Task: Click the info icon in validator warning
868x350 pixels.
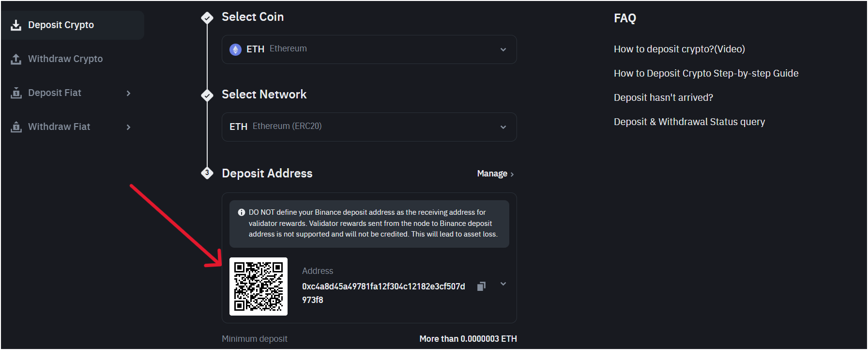Action: click(x=242, y=212)
